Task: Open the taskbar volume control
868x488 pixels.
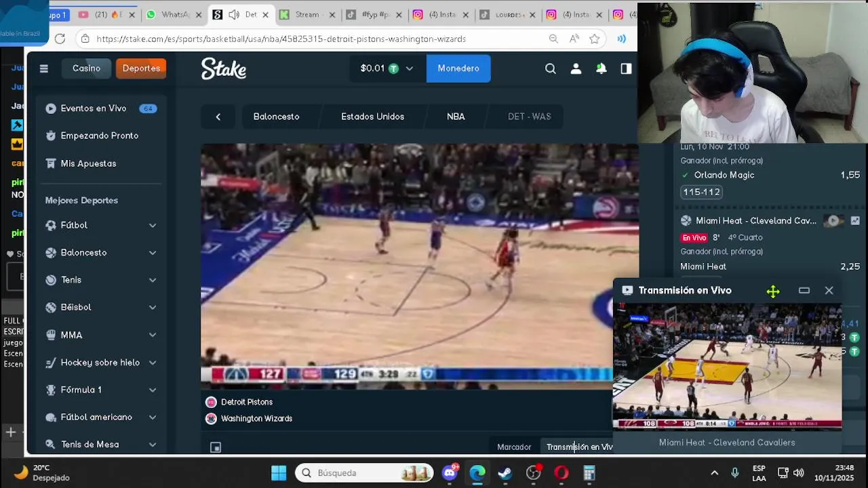Action: [799, 473]
